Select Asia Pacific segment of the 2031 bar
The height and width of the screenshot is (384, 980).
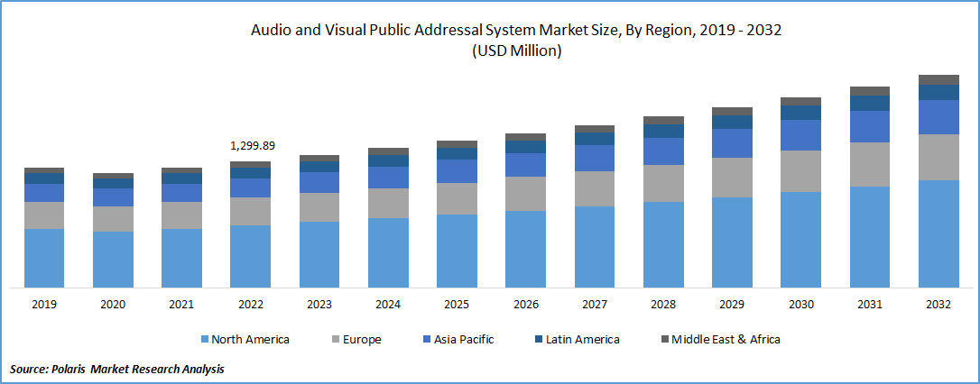[870, 126]
